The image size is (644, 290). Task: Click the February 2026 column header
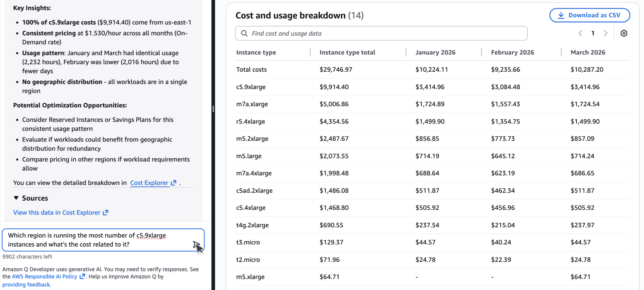(x=512, y=52)
